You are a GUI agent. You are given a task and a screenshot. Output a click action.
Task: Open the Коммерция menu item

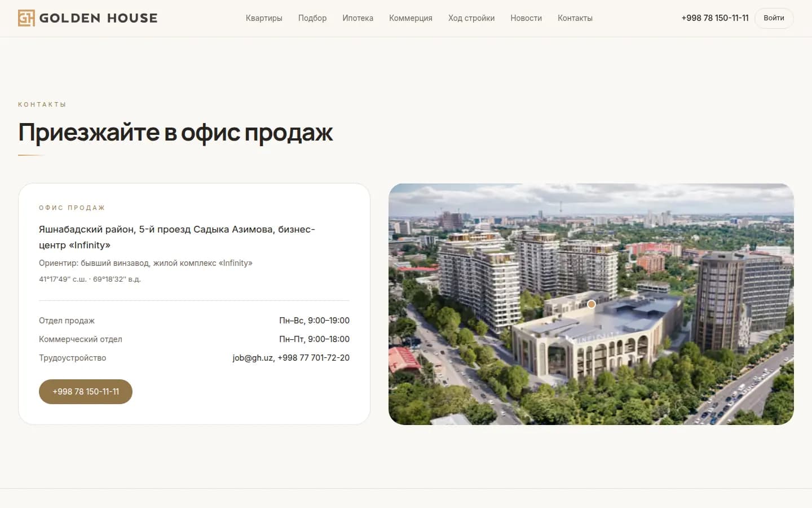[x=411, y=18]
